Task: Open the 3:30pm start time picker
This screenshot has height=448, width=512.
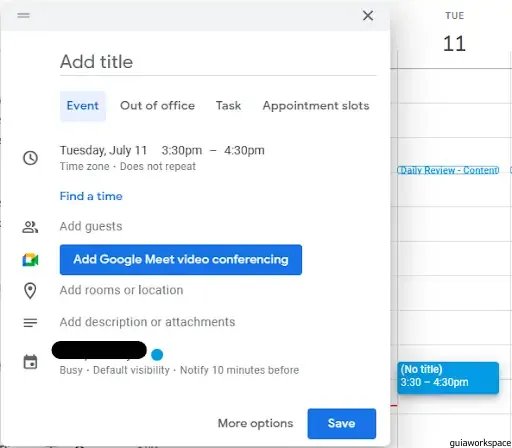Action: (182, 150)
